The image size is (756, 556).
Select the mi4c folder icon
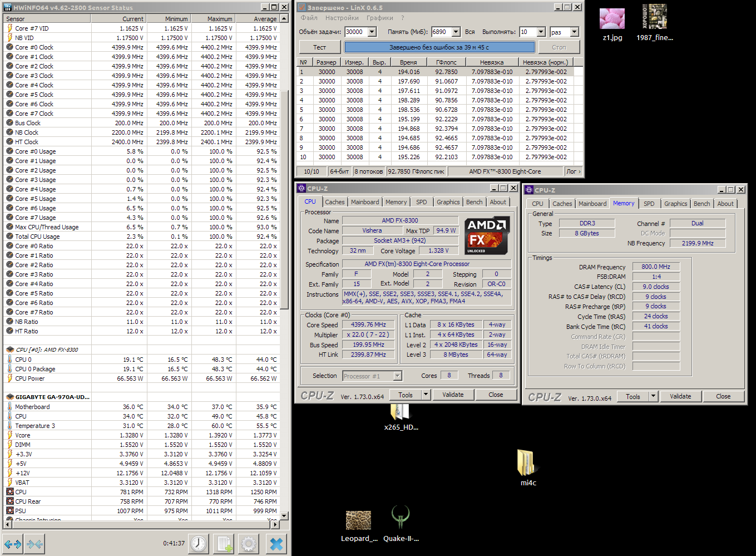coord(528,468)
